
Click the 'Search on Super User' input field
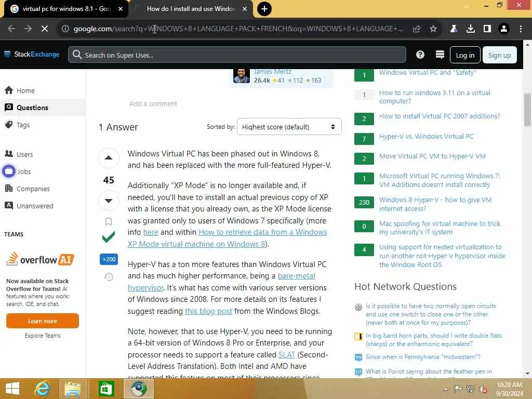click(237, 55)
